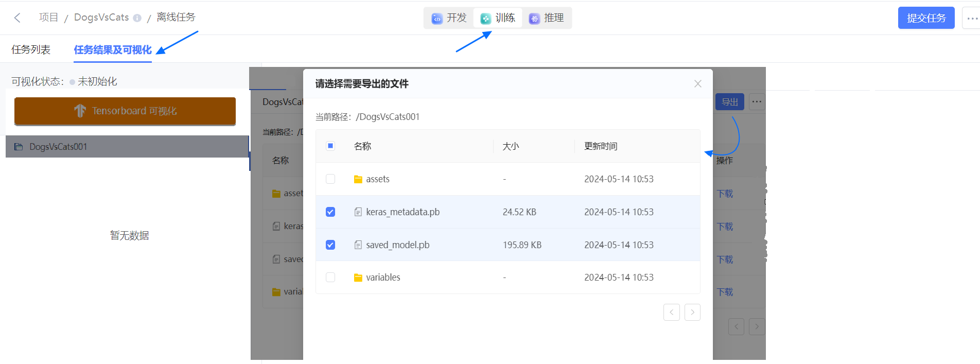Click the keras_metadata.pb file icon
The height and width of the screenshot is (364, 980).
point(358,212)
